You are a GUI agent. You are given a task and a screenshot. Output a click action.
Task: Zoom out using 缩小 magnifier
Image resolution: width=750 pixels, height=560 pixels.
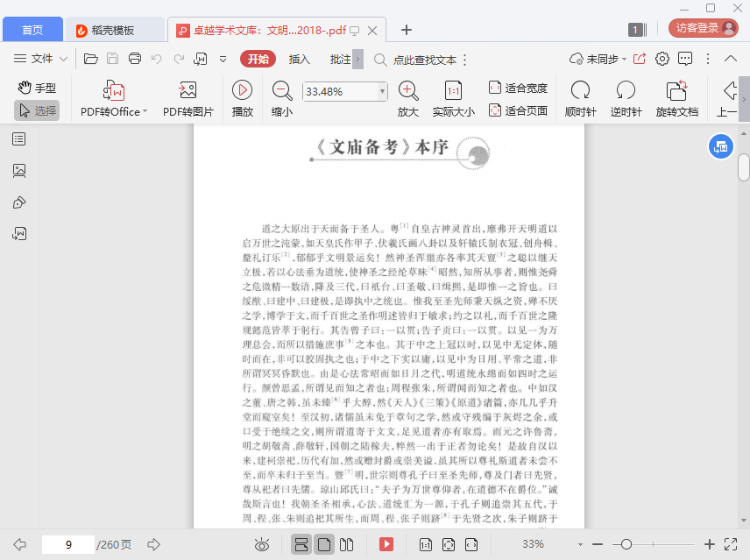pyautogui.click(x=282, y=98)
